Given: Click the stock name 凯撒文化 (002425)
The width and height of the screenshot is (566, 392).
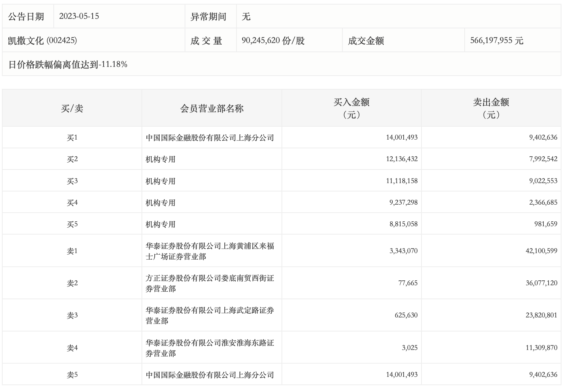Looking at the screenshot, I should click(42, 40).
